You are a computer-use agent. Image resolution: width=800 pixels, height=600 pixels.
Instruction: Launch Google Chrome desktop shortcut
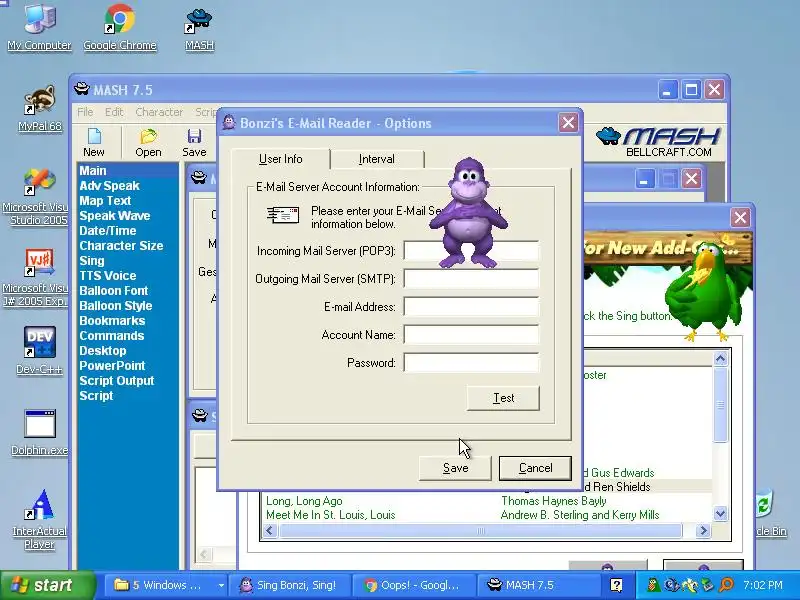click(x=119, y=27)
